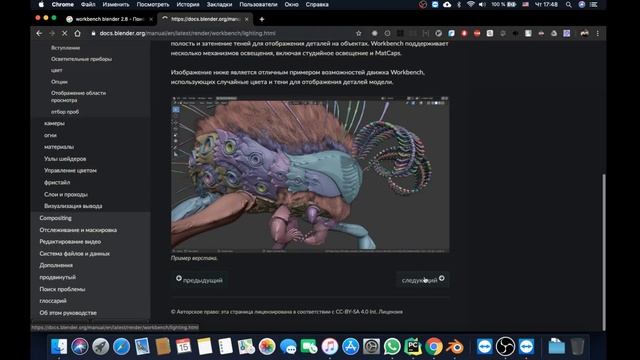Open the Визуализация вывода sidebar entry
Screen dimensions: 640x360
[x=73, y=206]
